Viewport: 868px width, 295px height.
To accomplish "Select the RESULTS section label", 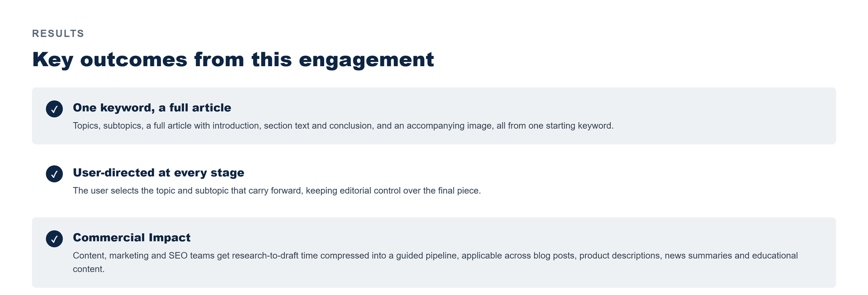I will [58, 34].
